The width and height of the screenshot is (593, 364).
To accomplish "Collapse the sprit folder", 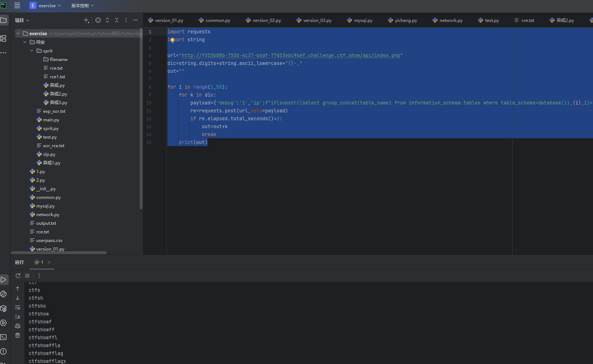I will pyautogui.click(x=32, y=51).
